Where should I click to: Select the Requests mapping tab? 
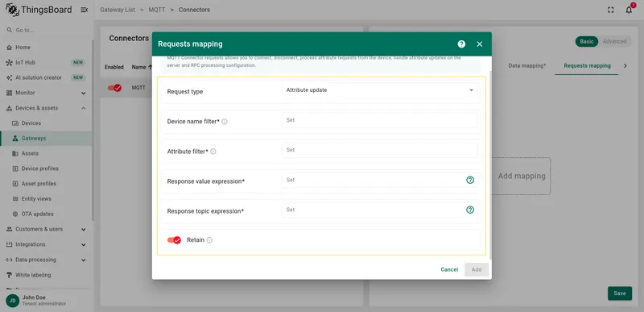[587, 66]
